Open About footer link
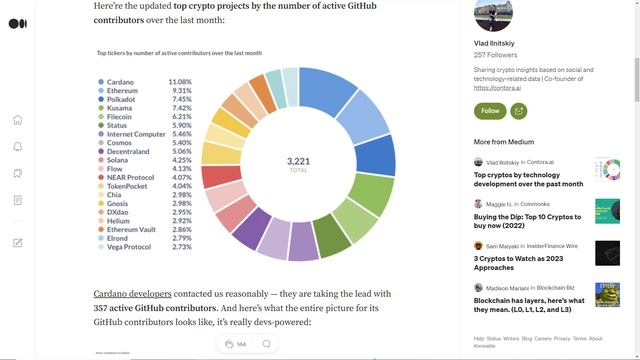The image size is (640, 360). point(596,339)
